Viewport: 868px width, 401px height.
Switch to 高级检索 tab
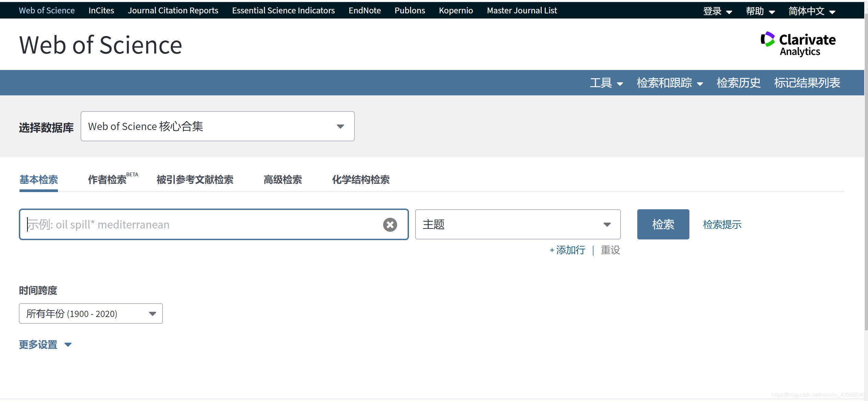point(282,179)
